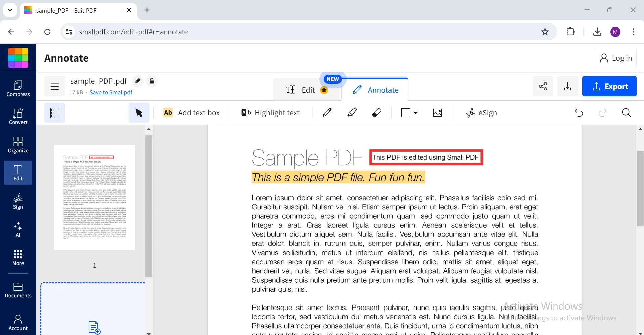This screenshot has height=335, width=644.
Task: Click the unlock padlock icon
Action: pos(152,81)
